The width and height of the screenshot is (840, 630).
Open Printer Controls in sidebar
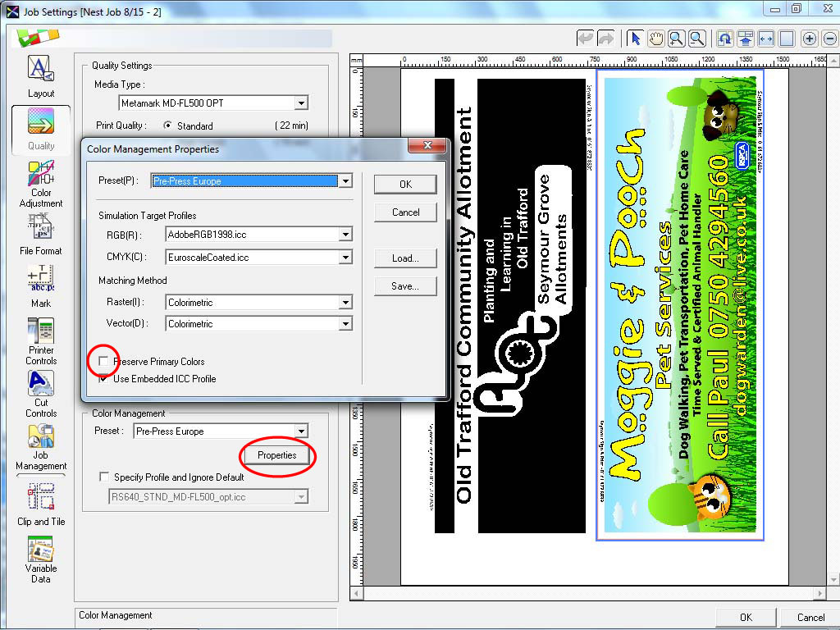click(40, 340)
